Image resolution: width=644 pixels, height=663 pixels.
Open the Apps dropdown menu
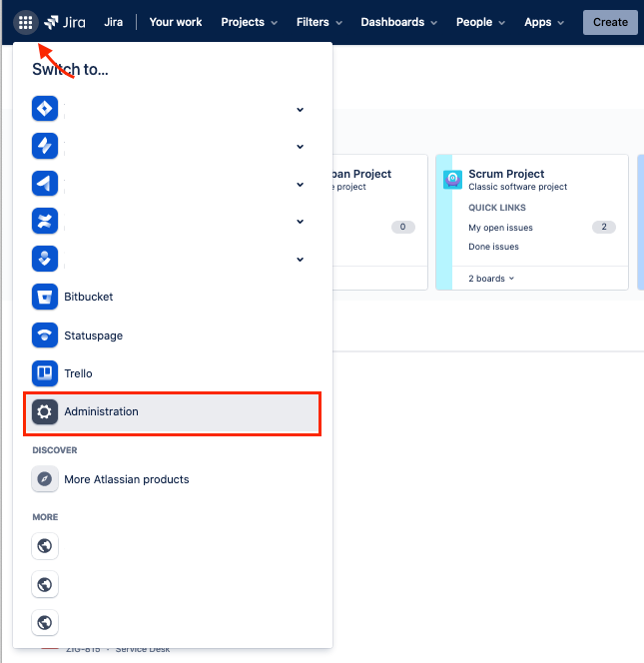544,22
